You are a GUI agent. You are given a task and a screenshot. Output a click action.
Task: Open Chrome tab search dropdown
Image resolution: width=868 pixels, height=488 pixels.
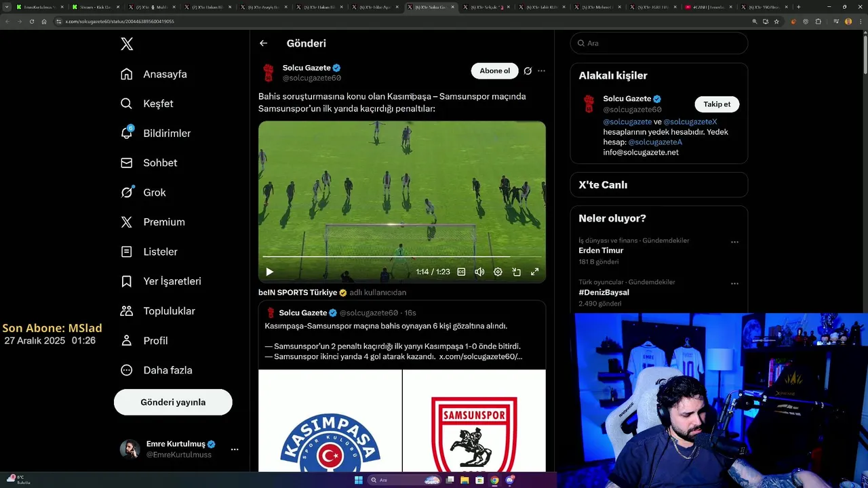[x=5, y=7]
